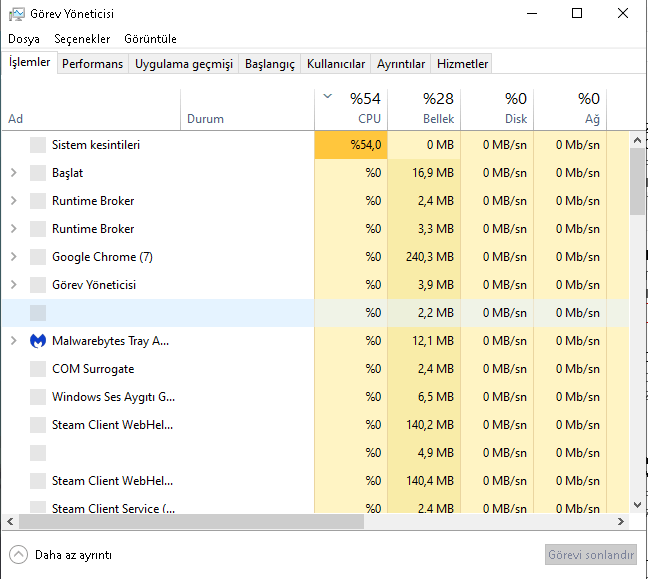Viewport: 648px width, 579px height.
Task: Click the Task Manager title bar icon
Action: pyautogui.click(x=15, y=14)
